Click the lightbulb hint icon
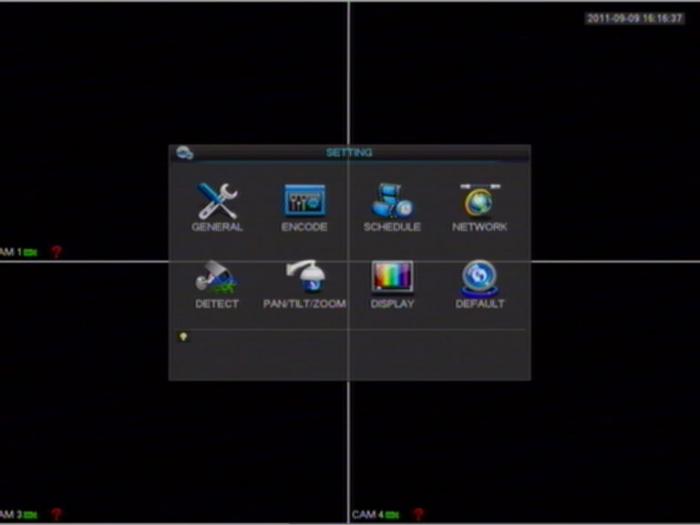The image size is (700, 525). pyautogui.click(x=183, y=337)
